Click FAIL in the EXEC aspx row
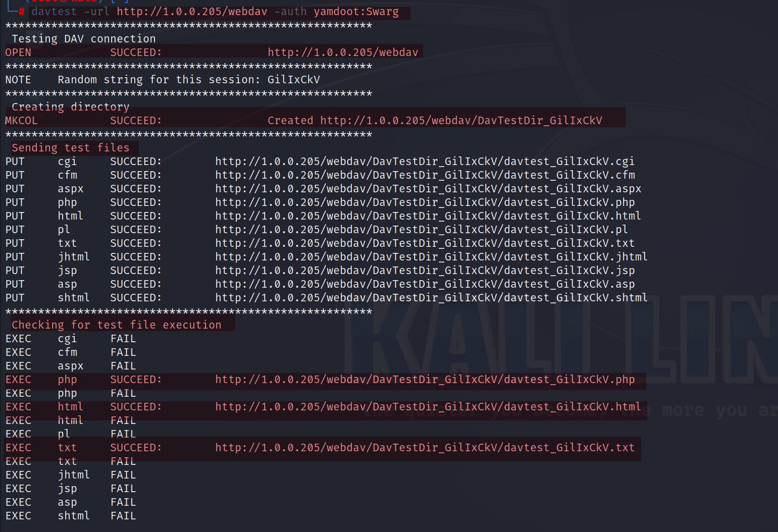 click(x=123, y=366)
